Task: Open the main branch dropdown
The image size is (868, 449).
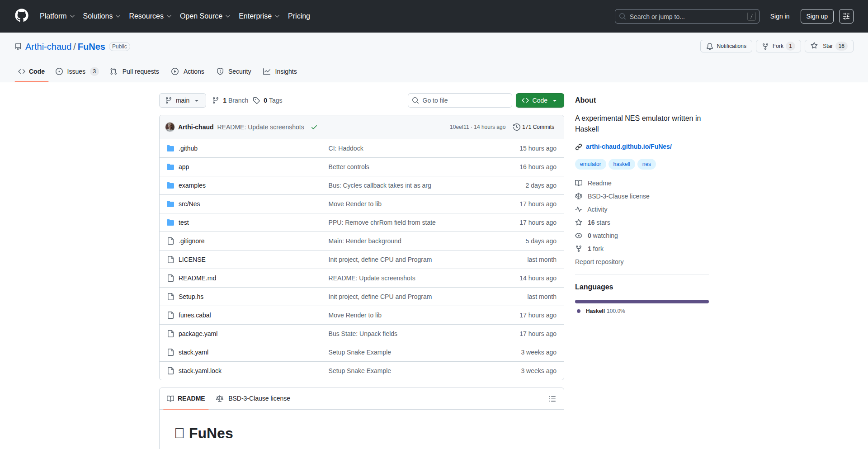Action: (182, 100)
